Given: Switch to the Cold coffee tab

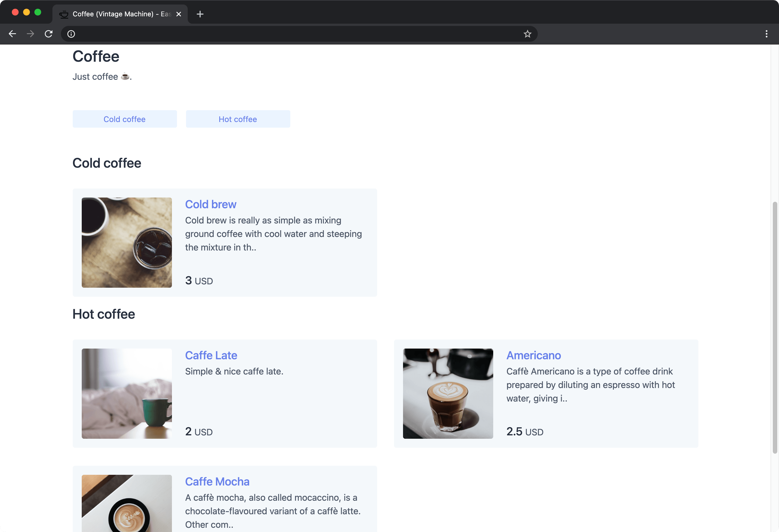Looking at the screenshot, I should [124, 119].
